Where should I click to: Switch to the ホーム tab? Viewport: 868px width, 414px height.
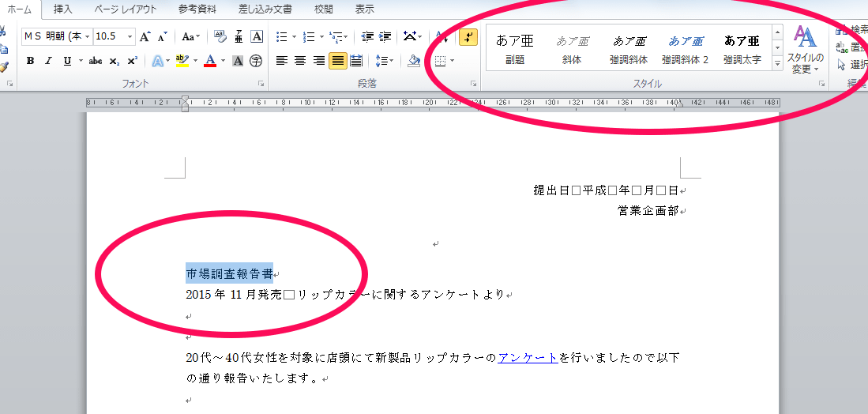(x=20, y=9)
